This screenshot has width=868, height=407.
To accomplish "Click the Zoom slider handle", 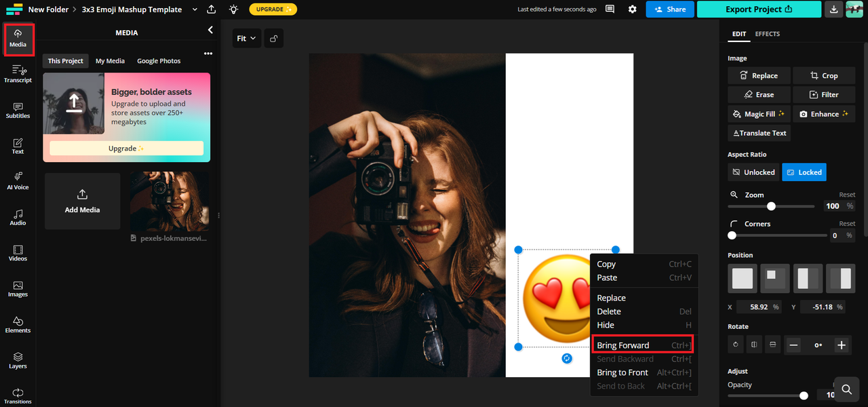I will coord(771,206).
